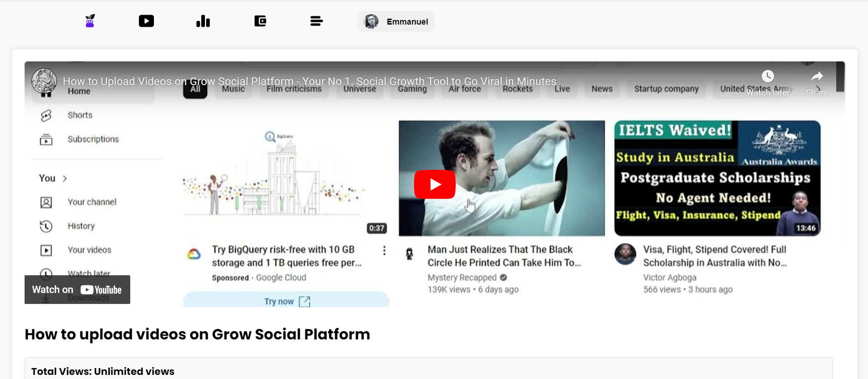The width and height of the screenshot is (868, 379).
Task: Click the Share arrow icon
Action: tap(817, 76)
